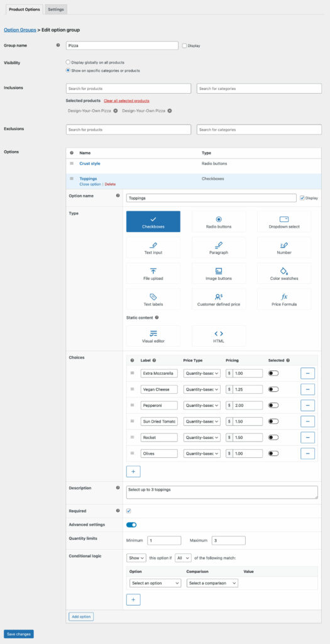Image resolution: width=330 pixels, height=644 pixels.
Task: Toggle Selected switch for Rocket
Action: pyautogui.click(x=273, y=438)
